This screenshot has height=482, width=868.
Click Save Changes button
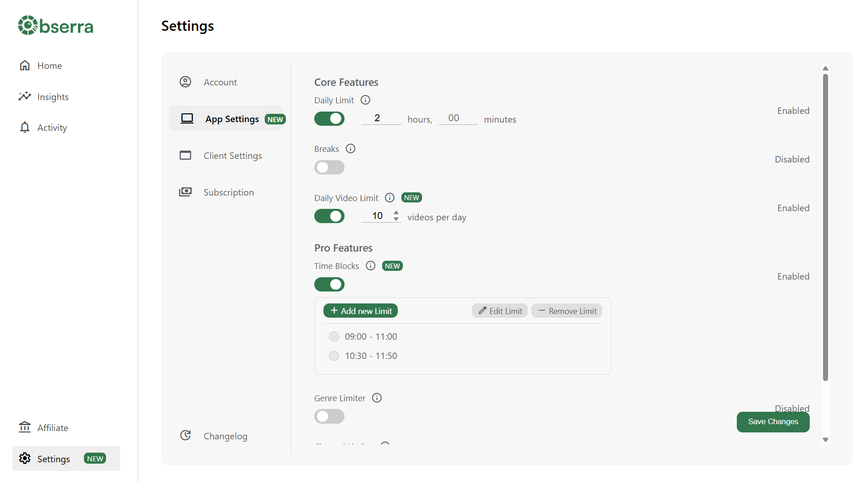[773, 422]
